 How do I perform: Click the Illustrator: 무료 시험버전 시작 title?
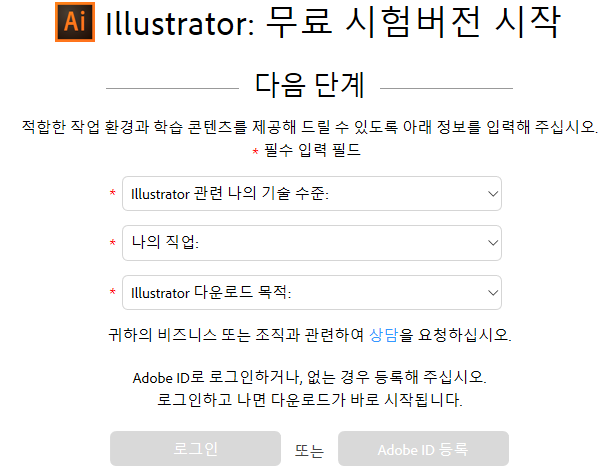point(333,22)
